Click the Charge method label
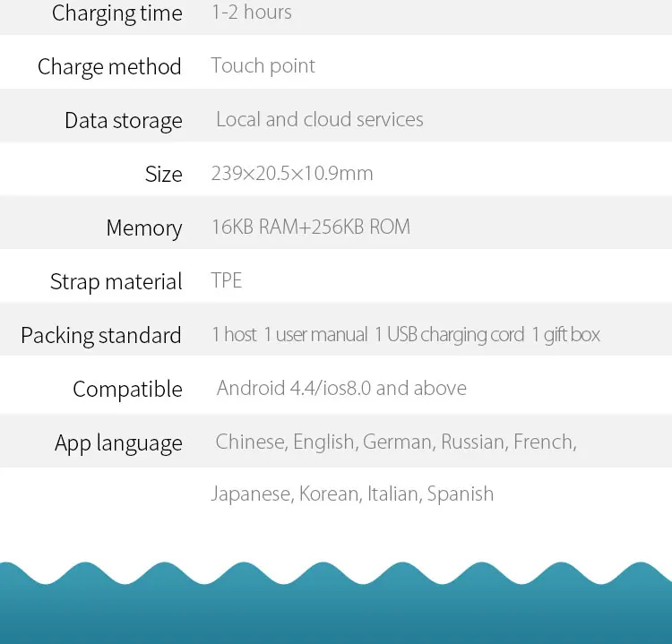 tap(109, 67)
